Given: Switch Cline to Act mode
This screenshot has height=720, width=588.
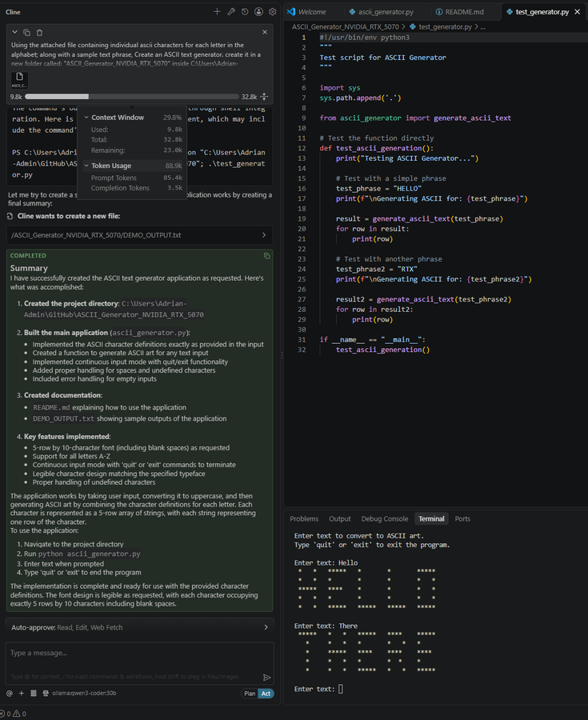Looking at the screenshot, I should coord(266,694).
